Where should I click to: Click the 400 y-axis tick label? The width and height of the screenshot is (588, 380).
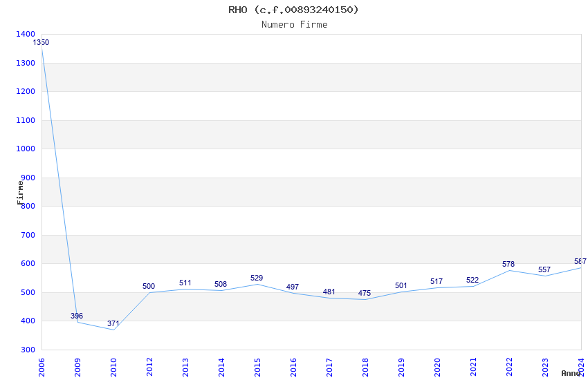pyautogui.click(x=28, y=321)
